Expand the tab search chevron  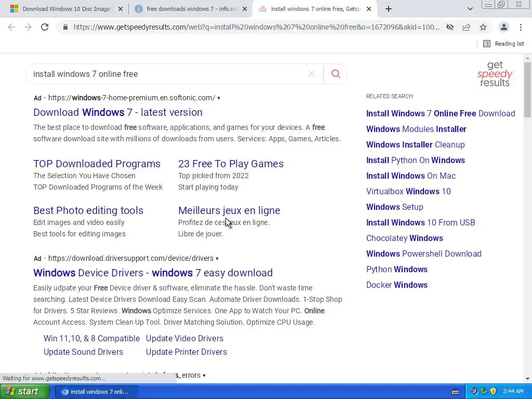coord(470,9)
